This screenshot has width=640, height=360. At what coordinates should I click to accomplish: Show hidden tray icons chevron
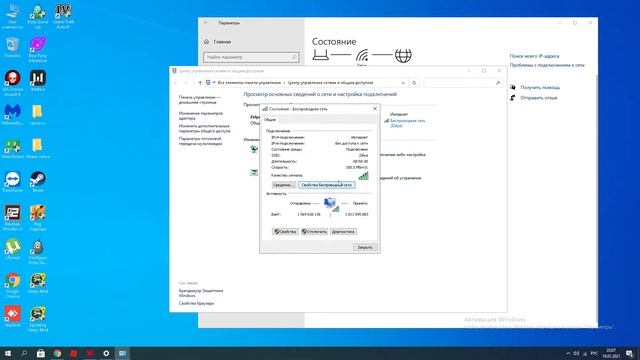pyautogui.click(x=568, y=353)
